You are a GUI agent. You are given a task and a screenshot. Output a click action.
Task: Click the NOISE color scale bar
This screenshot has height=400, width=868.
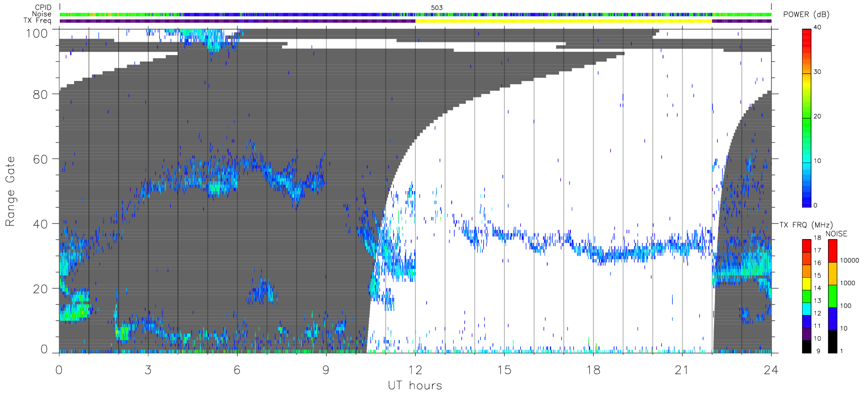tap(833, 296)
